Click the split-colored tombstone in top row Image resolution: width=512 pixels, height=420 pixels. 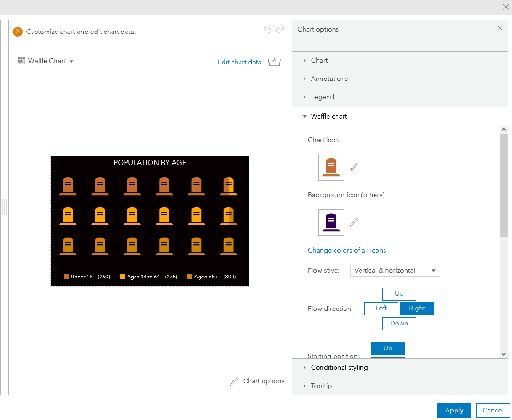pyautogui.click(x=229, y=186)
